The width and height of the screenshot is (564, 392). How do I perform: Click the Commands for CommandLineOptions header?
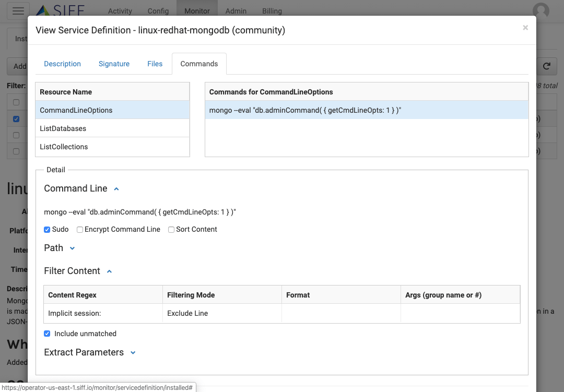[x=367, y=92]
